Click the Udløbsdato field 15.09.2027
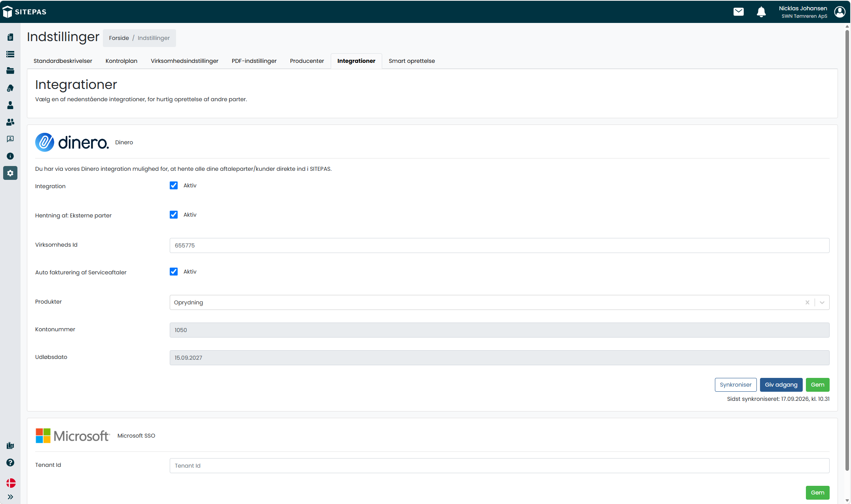This screenshot has height=504, width=851. tap(499, 358)
